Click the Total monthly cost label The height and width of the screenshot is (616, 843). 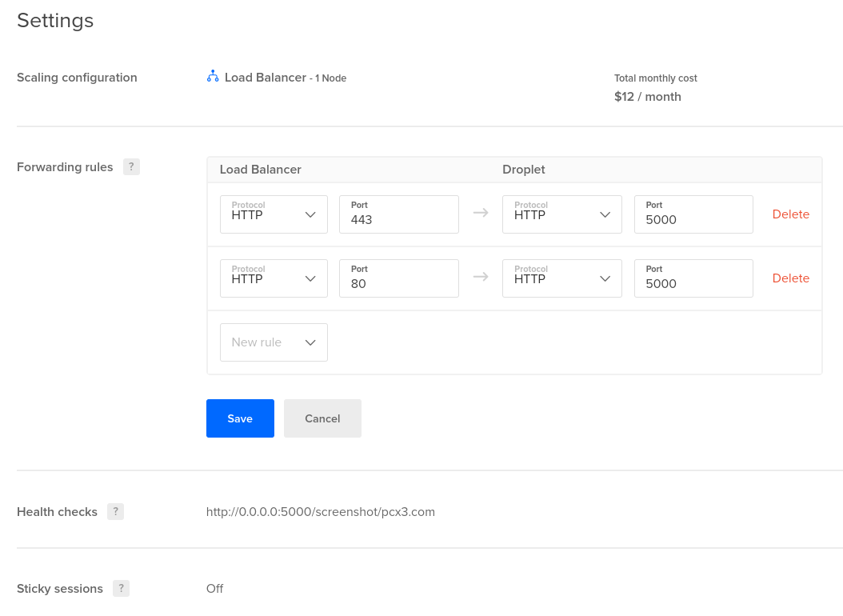click(655, 78)
